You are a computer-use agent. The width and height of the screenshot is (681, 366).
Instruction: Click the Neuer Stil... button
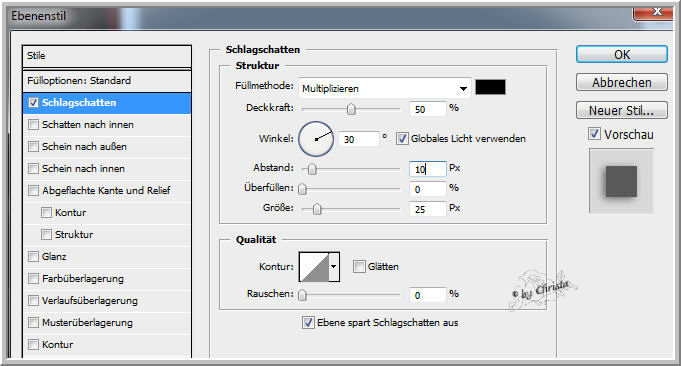click(621, 110)
